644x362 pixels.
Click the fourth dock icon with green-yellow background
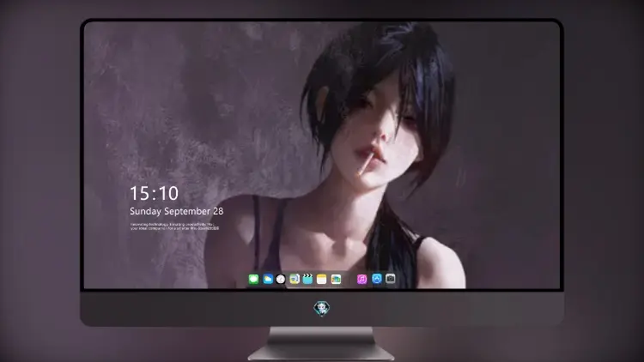click(295, 280)
